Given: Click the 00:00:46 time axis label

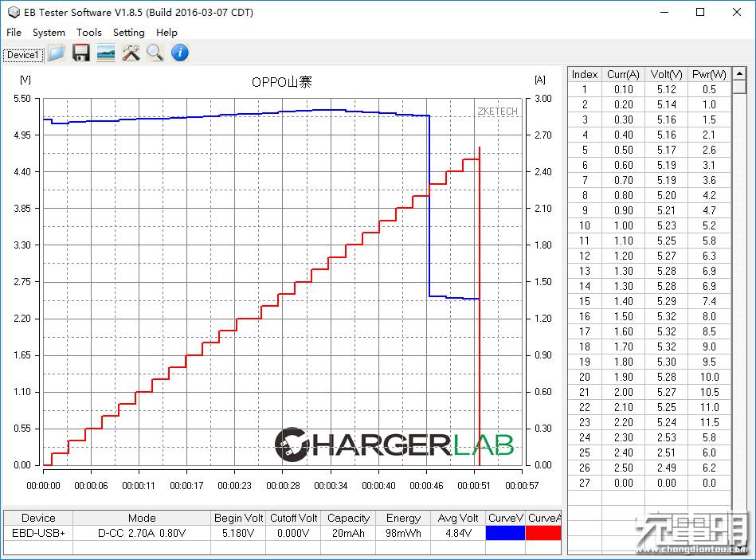Looking at the screenshot, I should (x=426, y=486).
